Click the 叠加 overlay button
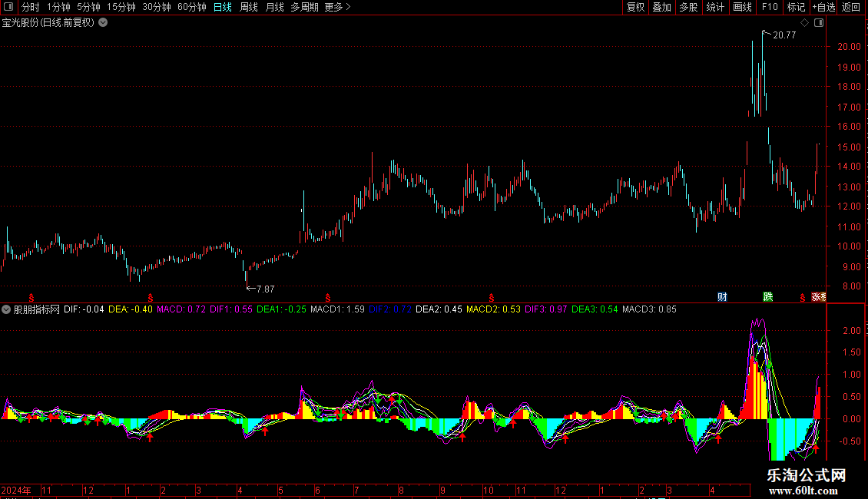Image resolution: width=868 pixels, height=499 pixels. click(x=661, y=7)
